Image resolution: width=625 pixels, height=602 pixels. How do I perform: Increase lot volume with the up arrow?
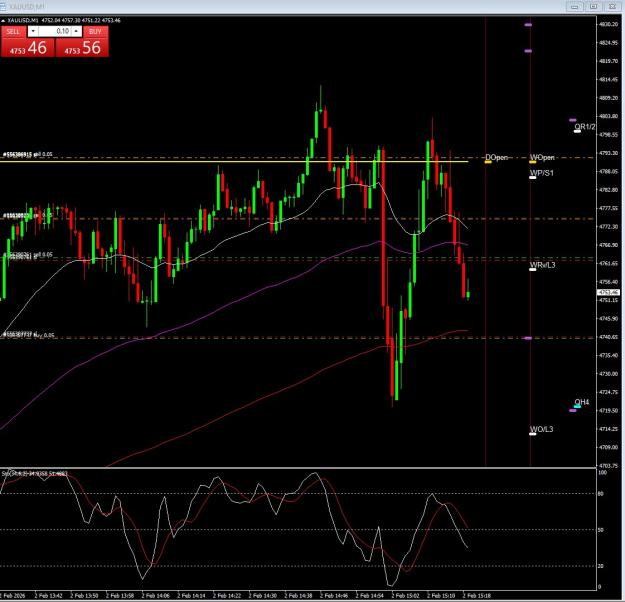tap(77, 31)
